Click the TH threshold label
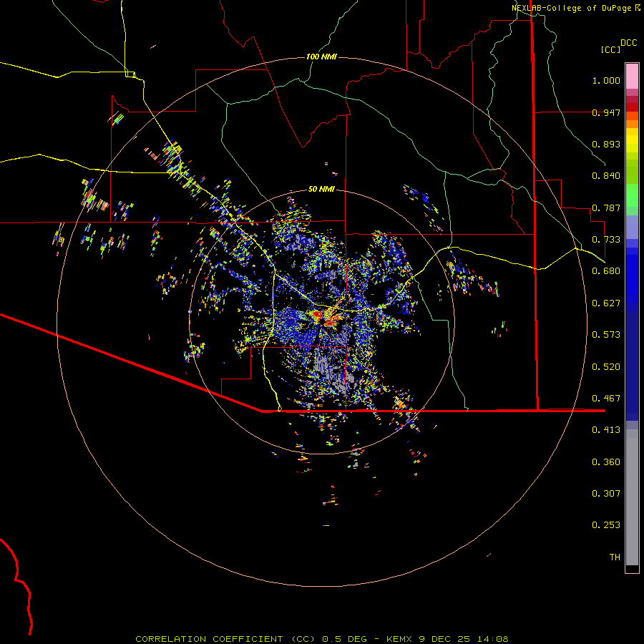The width and height of the screenshot is (644, 644). [615, 557]
